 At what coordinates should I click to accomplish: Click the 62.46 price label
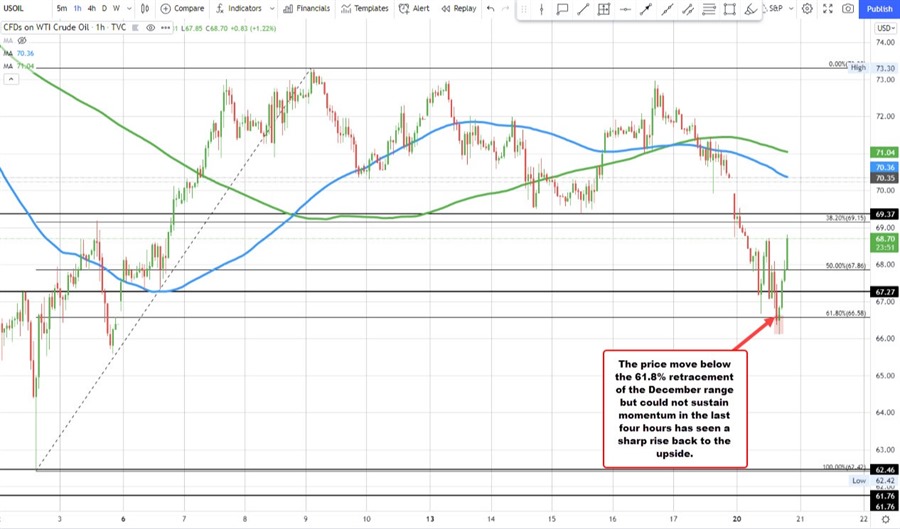tap(885, 469)
